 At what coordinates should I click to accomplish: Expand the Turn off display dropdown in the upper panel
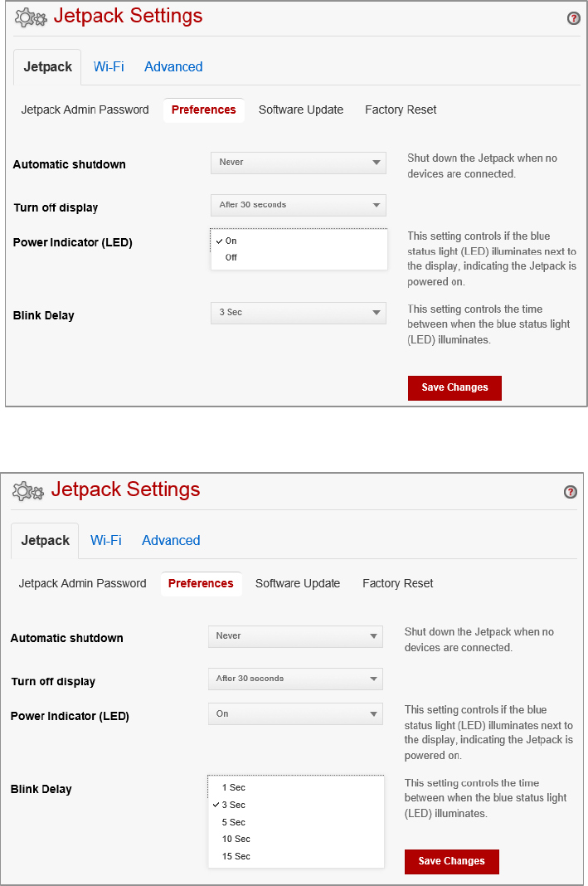299,205
